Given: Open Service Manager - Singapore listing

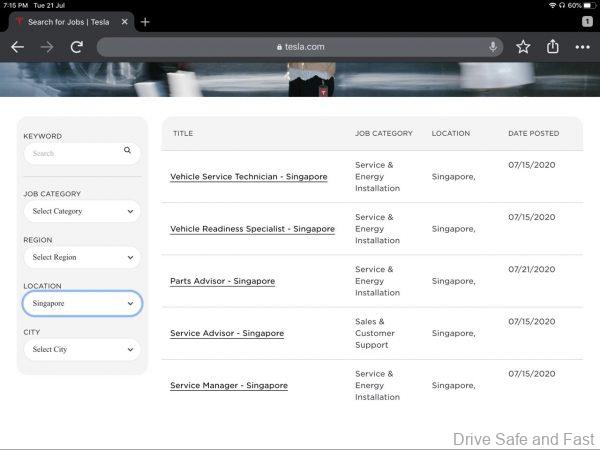Looking at the screenshot, I should [228, 386].
